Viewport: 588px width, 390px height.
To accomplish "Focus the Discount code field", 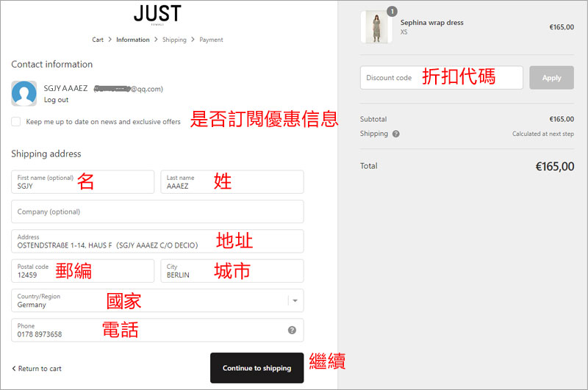I will pyautogui.click(x=442, y=78).
